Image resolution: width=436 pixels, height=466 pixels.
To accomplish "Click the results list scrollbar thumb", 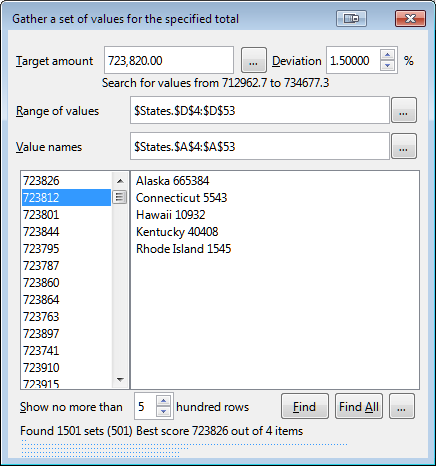I will (120, 197).
